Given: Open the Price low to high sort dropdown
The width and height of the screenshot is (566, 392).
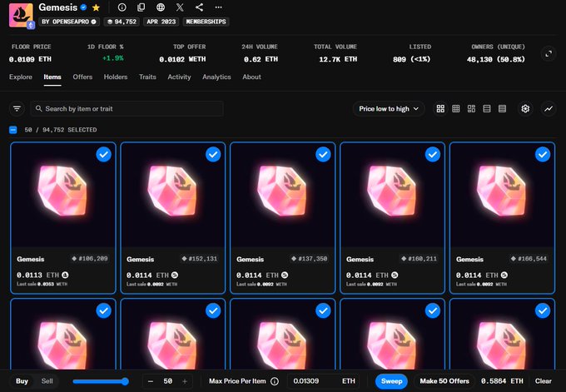Looking at the screenshot, I should [x=389, y=109].
